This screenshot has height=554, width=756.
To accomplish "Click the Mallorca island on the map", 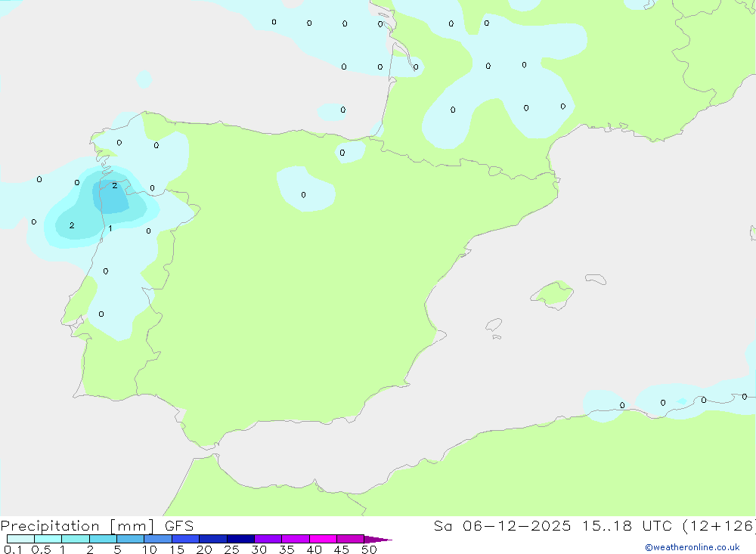I will pos(553,294).
